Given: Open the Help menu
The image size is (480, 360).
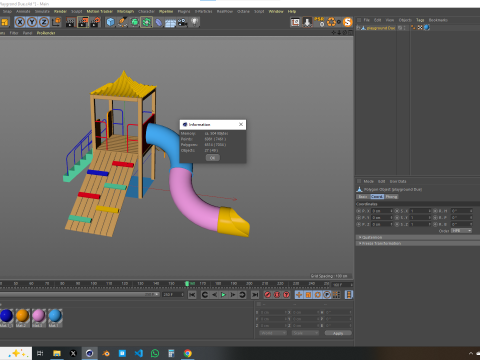Looking at the screenshot, I should click(x=292, y=11).
